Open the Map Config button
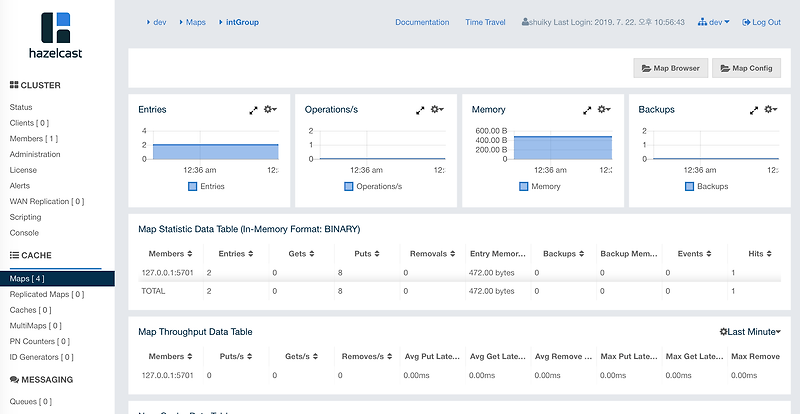The height and width of the screenshot is (414, 800). coord(746,68)
